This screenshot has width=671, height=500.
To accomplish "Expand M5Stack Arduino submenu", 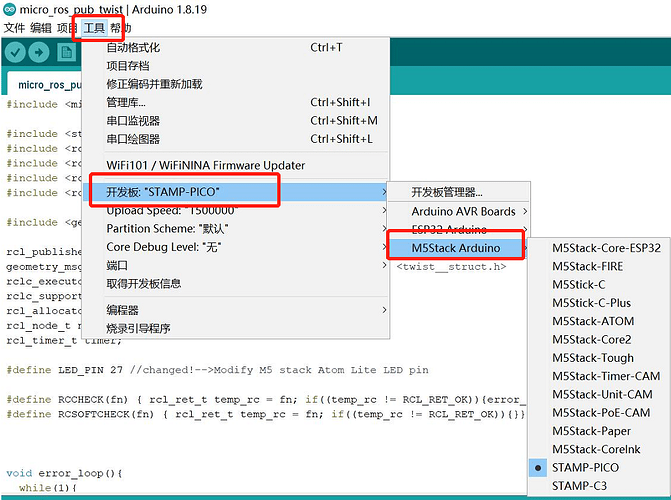I will (458, 248).
